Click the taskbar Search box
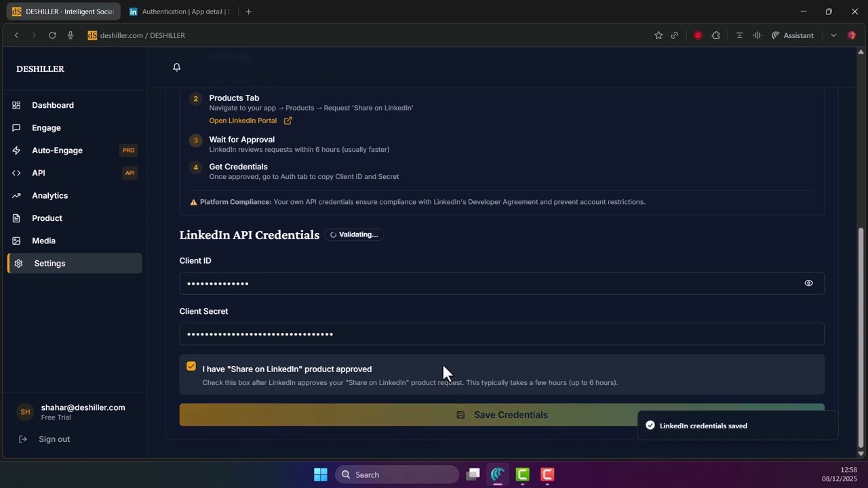The width and height of the screenshot is (868, 488). pyautogui.click(x=397, y=474)
